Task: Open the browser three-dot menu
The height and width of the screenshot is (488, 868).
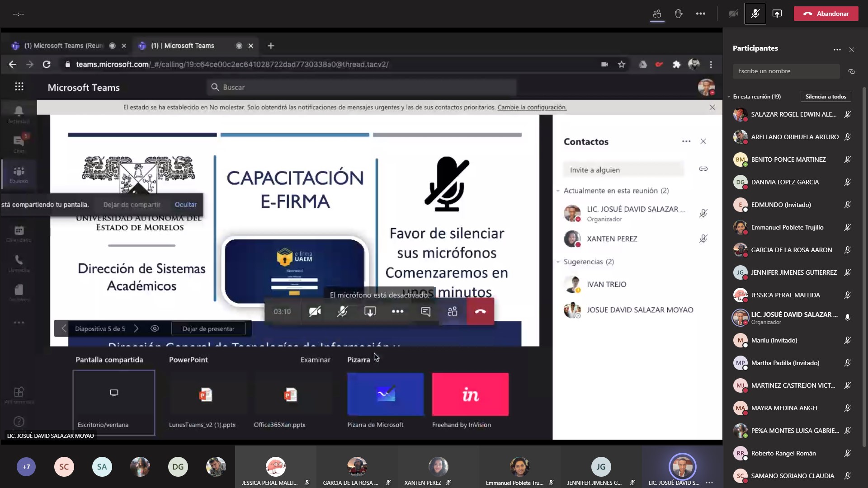Action: (x=711, y=65)
